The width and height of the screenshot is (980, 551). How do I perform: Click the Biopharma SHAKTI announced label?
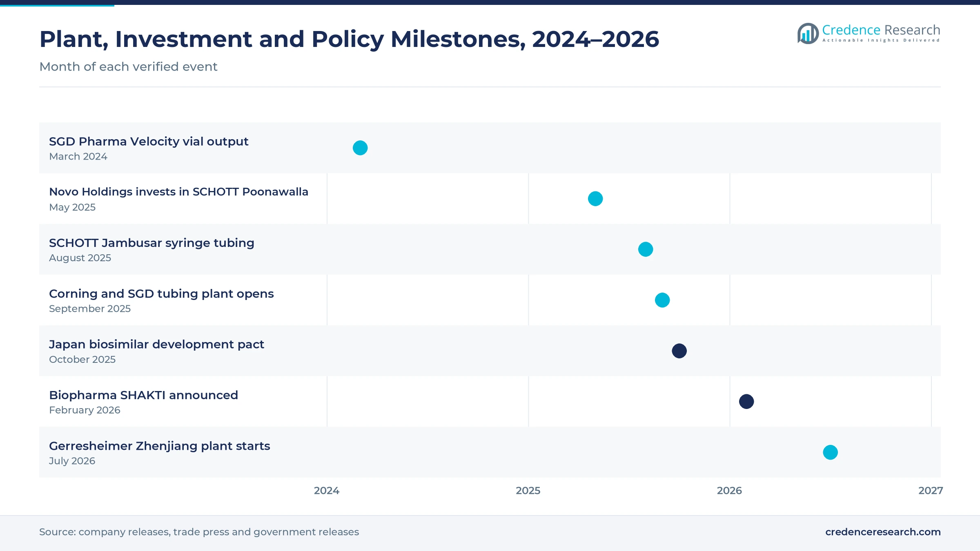pos(143,395)
